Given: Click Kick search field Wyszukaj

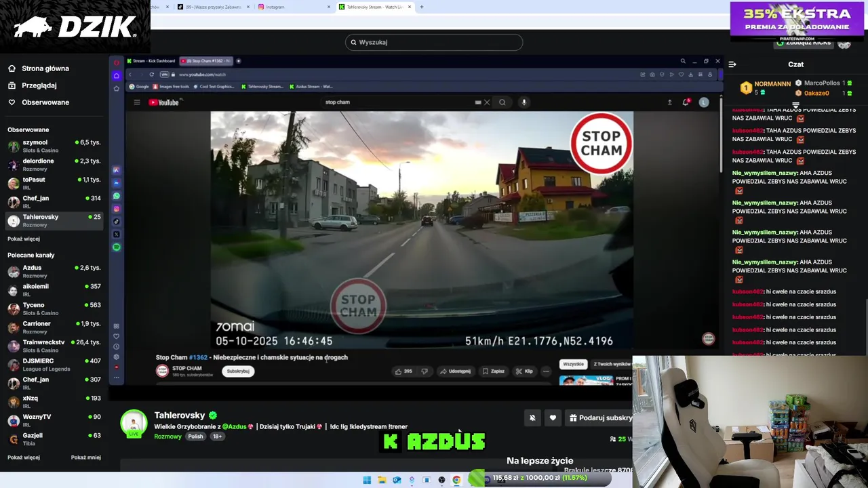Looking at the screenshot, I should 434,42.
